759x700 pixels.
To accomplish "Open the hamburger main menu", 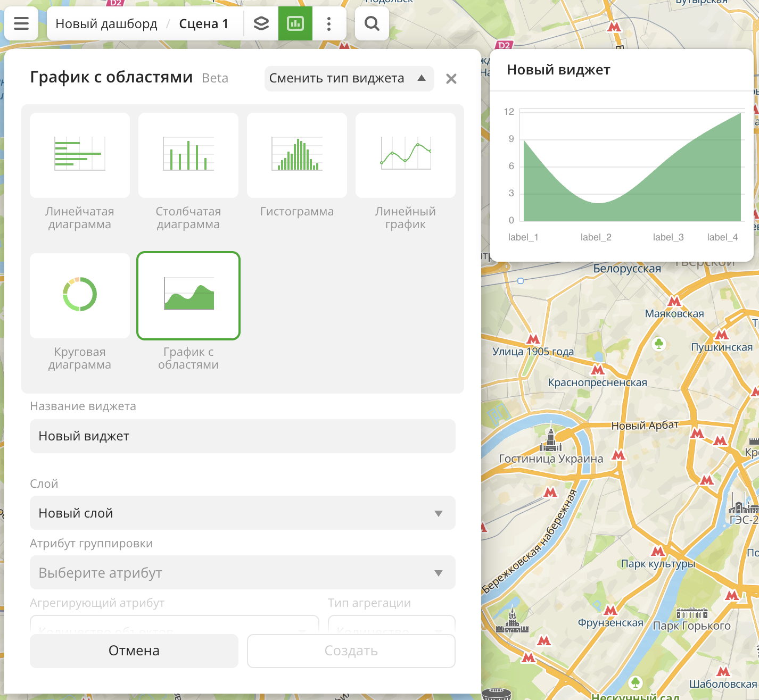I will point(21,23).
